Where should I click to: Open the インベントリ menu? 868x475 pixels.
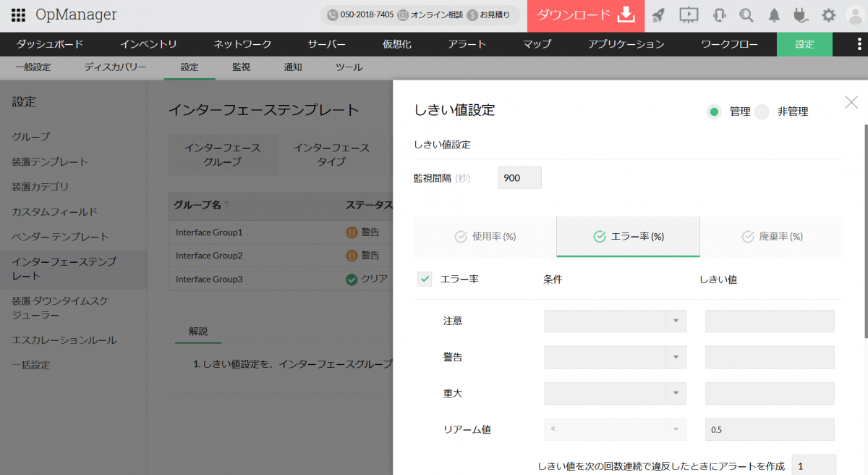148,44
